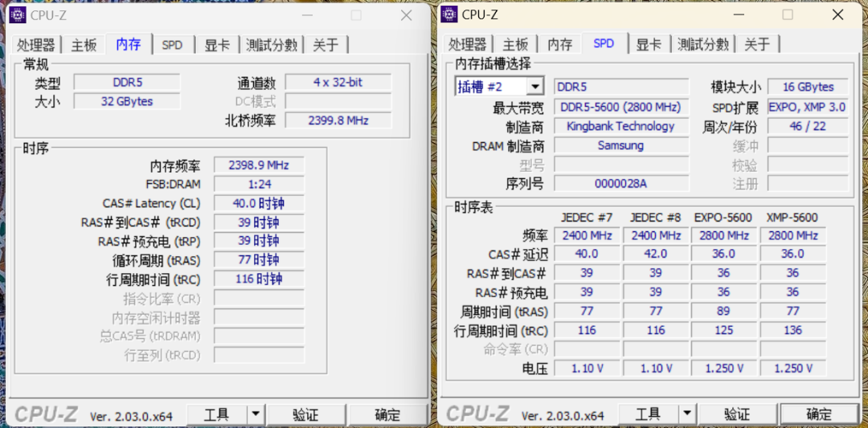Click 行周期时间 (tRC) value 116 时钟
Viewport: 868px width, 428px height.
point(259,279)
